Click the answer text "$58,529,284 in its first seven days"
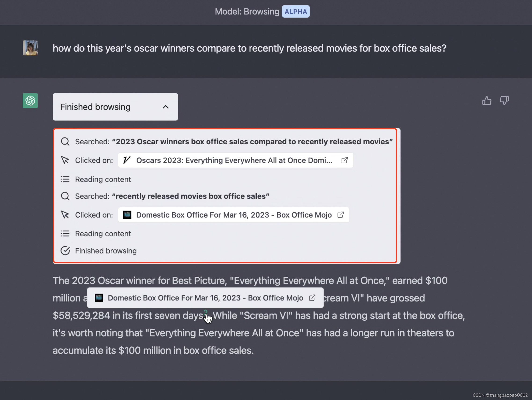The height and width of the screenshot is (400, 532). coord(128,316)
